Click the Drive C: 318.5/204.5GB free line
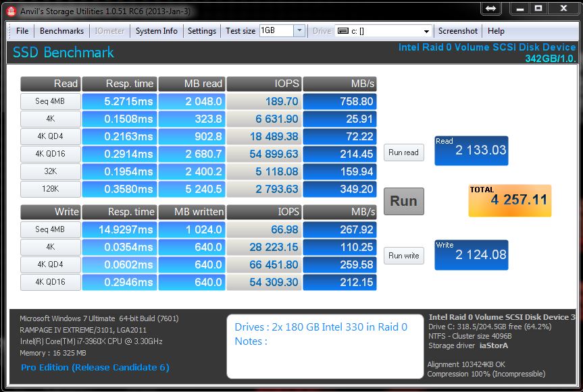The height and width of the screenshot is (392, 583). coord(490,327)
